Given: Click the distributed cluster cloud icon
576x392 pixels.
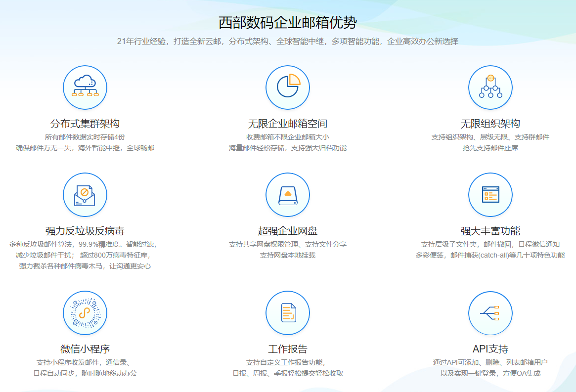Looking at the screenshot, I should pyautogui.click(x=85, y=87).
